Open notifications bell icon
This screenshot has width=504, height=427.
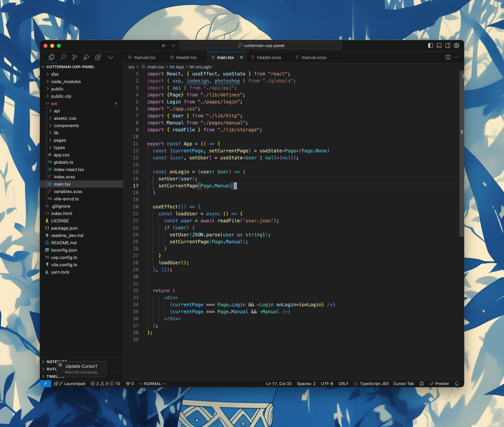[457, 384]
